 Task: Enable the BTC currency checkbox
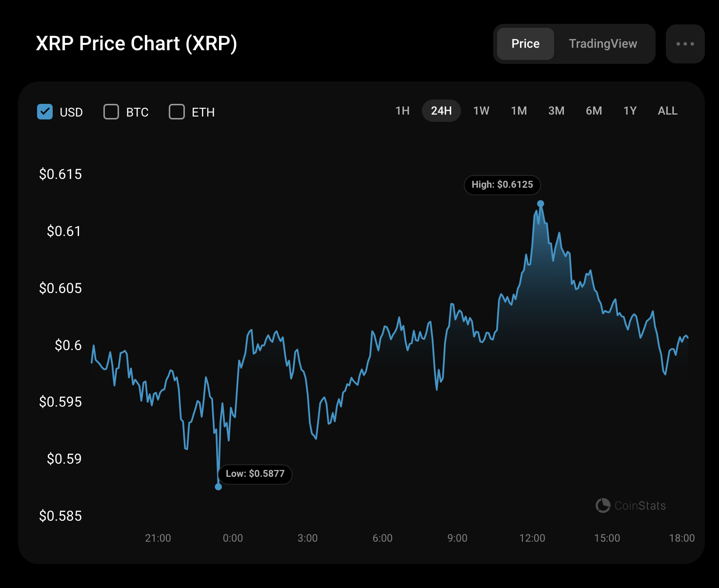point(111,112)
